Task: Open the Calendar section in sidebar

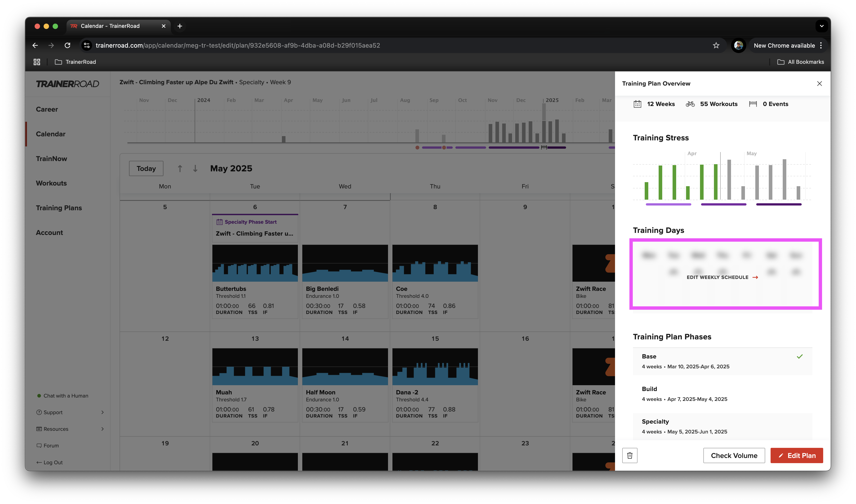Action: (51, 134)
